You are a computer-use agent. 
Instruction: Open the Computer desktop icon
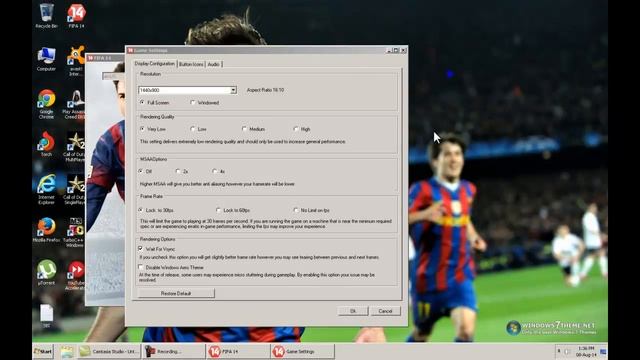(46, 59)
